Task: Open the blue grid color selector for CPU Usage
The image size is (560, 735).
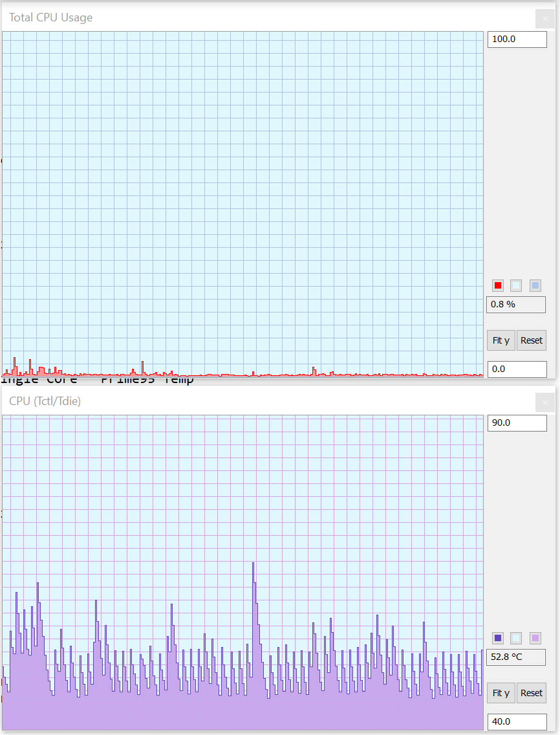Action: tap(533, 285)
